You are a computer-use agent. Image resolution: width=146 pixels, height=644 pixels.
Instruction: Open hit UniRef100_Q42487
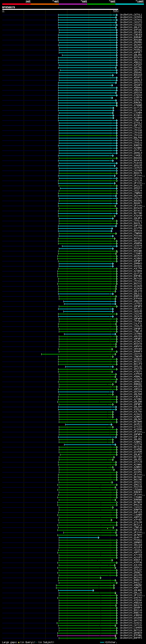pos(131,45)
